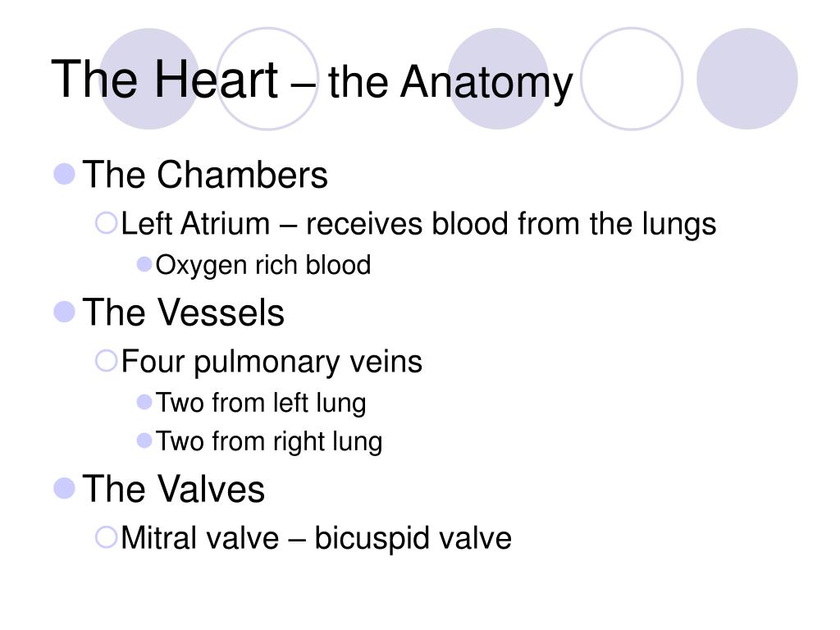Viewport: 840px width, 630px height.
Task: Click the filled bullet beside The Chambers
Action: pos(64,174)
